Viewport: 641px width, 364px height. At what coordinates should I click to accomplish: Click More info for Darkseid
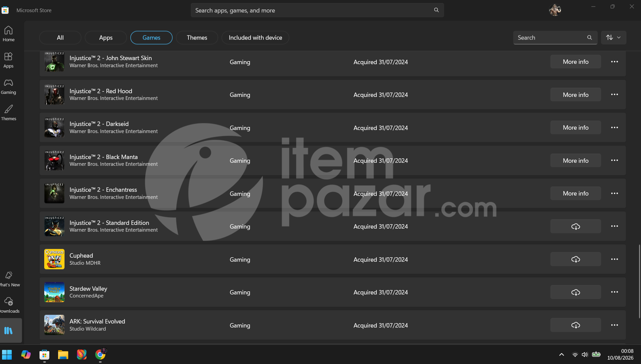click(x=575, y=128)
